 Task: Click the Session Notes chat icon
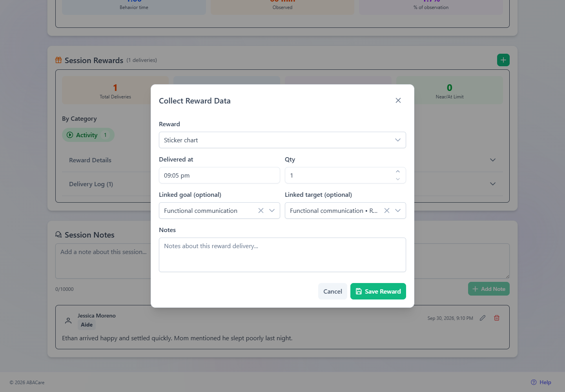coord(58,234)
